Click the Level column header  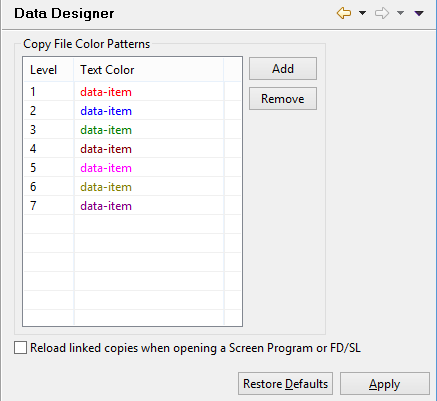pos(49,70)
